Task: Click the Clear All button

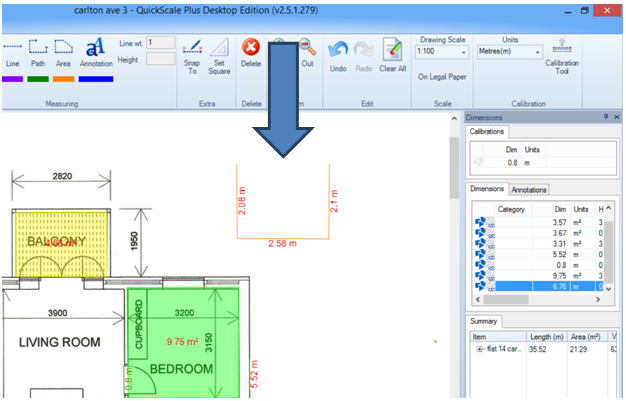Action: pos(393,54)
